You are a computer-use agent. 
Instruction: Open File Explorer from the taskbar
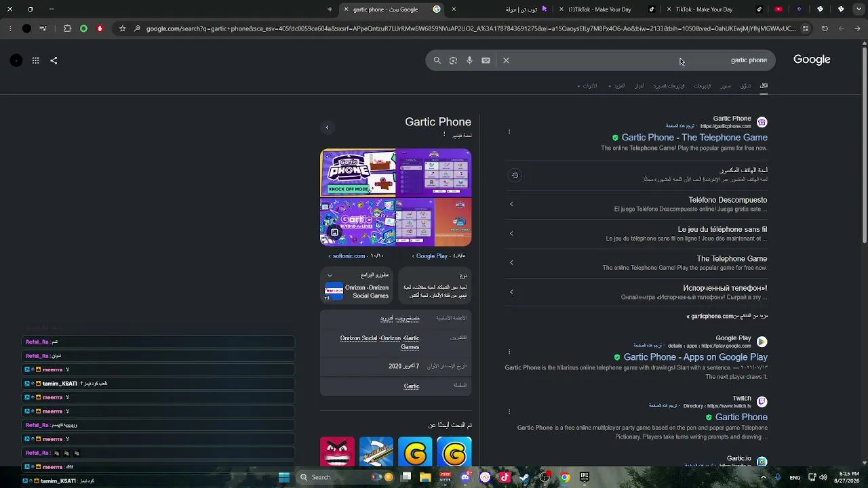pos(425,477)
